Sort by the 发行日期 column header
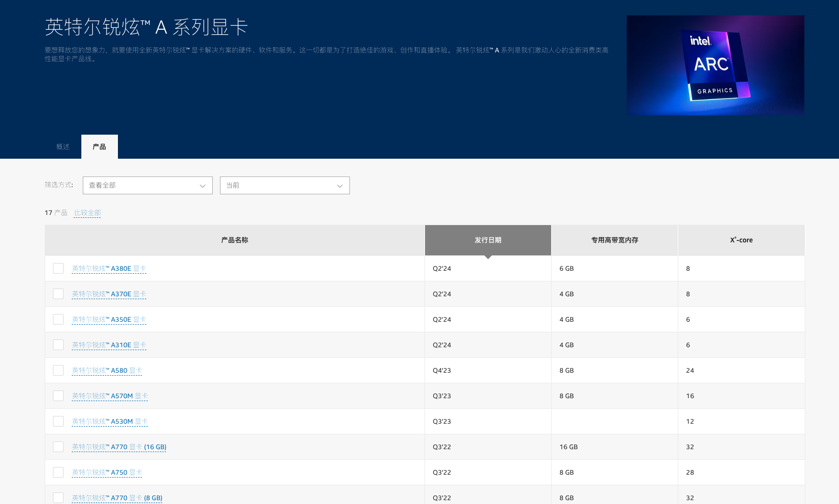 pyautogui.click(x=488, y=240)
